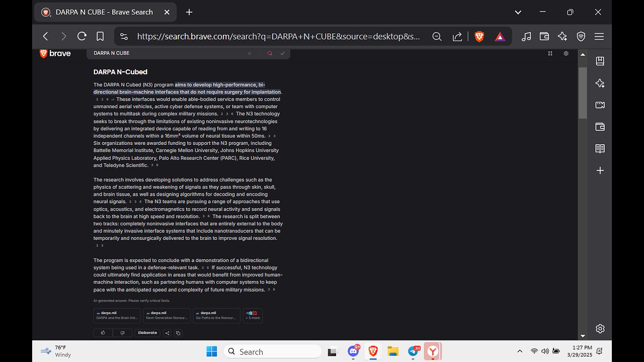The width and height of the screenshot is (644, 362).
Task: Dislike the AI answer with thumbs down
Action: point(122,333)
